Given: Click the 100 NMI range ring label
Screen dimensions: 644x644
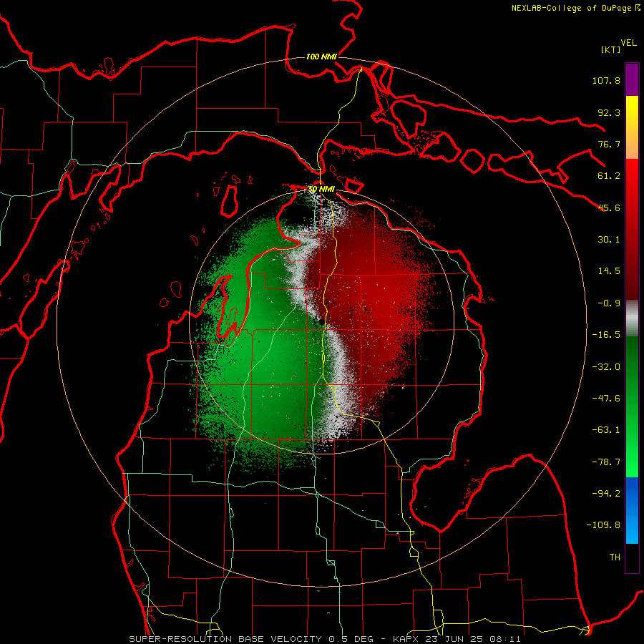Looking at the screenshot, I should [x=321, y=57].
